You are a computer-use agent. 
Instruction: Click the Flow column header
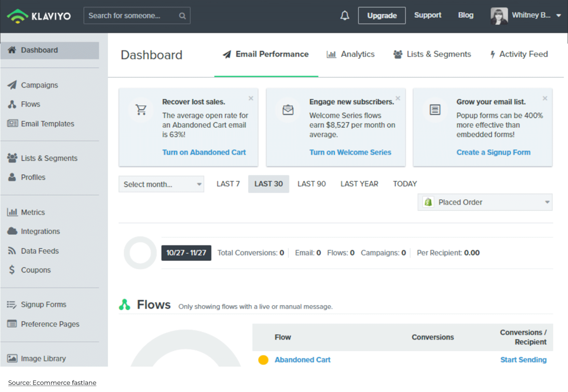283,337
